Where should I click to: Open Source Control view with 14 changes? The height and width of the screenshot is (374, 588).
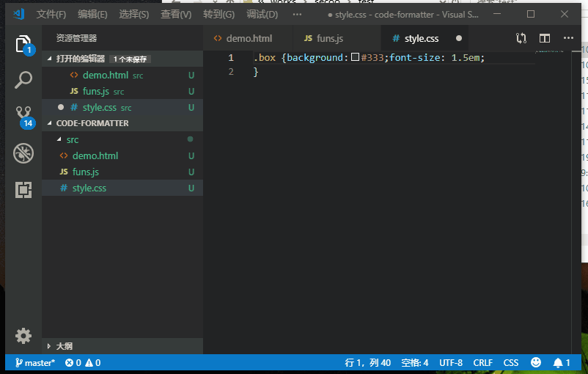click(23, 117)
